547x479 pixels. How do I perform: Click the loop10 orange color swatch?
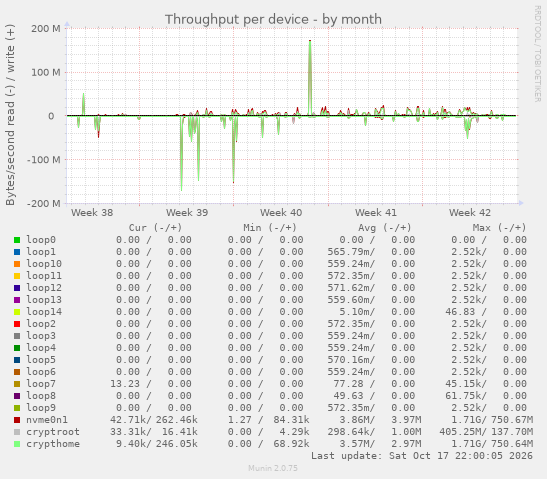click(17, 264)
